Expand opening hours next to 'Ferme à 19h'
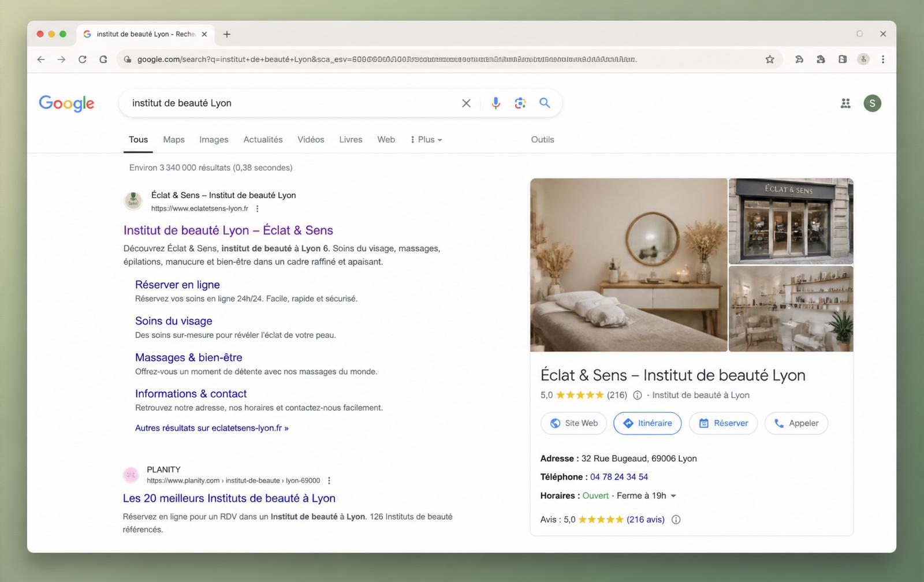This screenshot has width=924, height=582. (673, 496)
